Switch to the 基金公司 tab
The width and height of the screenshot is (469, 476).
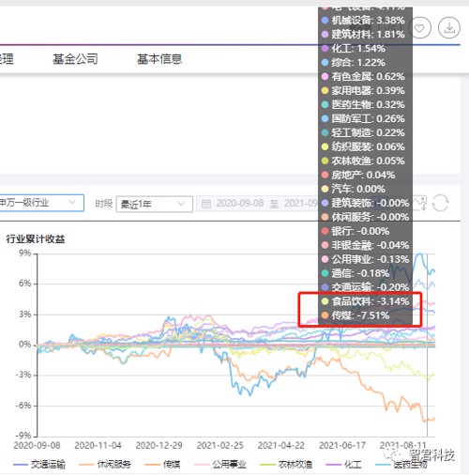click(75, 59)
